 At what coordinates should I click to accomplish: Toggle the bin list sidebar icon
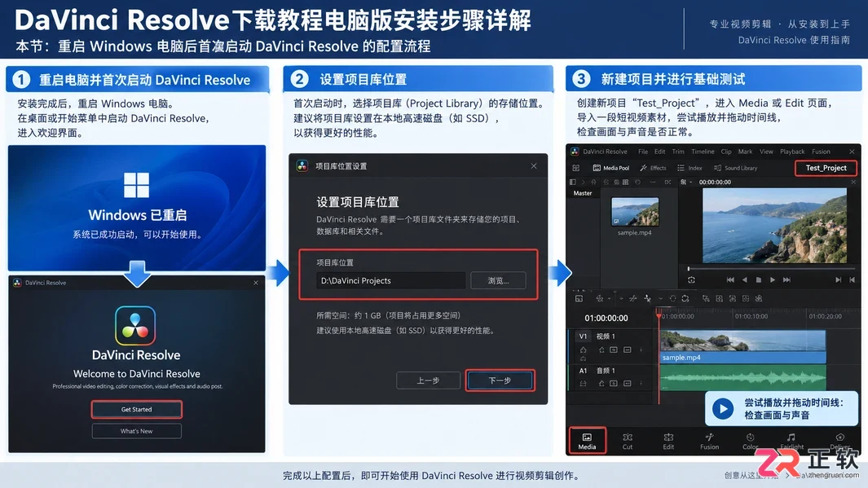[573, 182]
